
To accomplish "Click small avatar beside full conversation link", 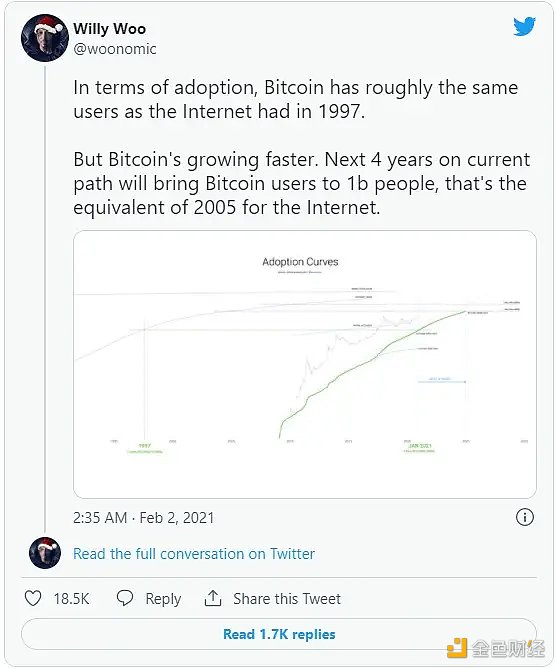I will click(x=45, y=553).
